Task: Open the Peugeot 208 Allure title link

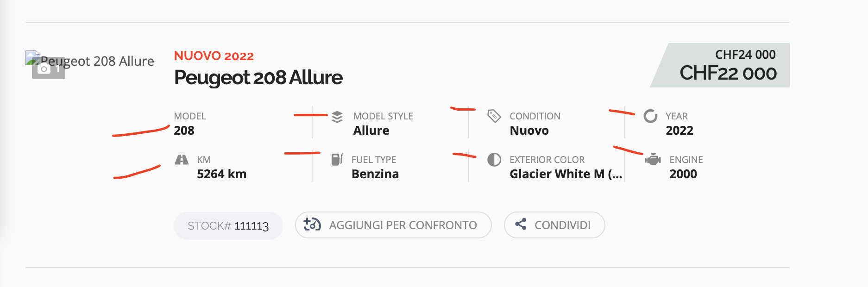Action: (x=258, y=77)
